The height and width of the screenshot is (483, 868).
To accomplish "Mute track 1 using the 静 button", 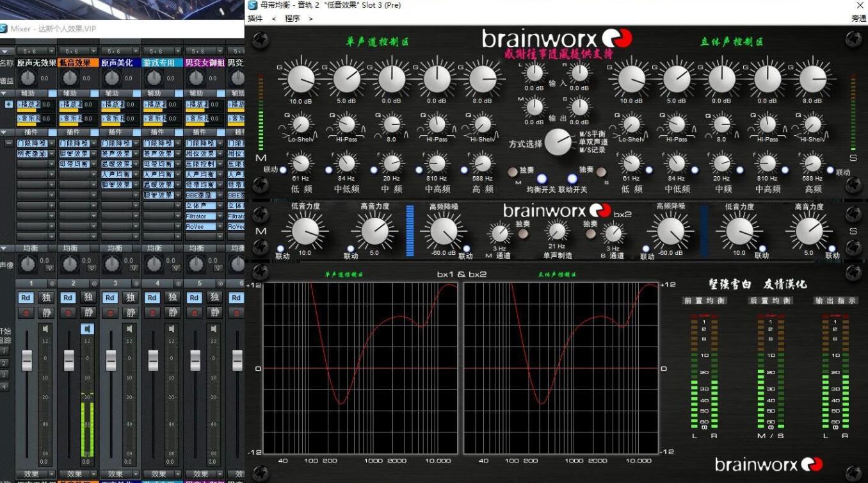I will point(46,313).
